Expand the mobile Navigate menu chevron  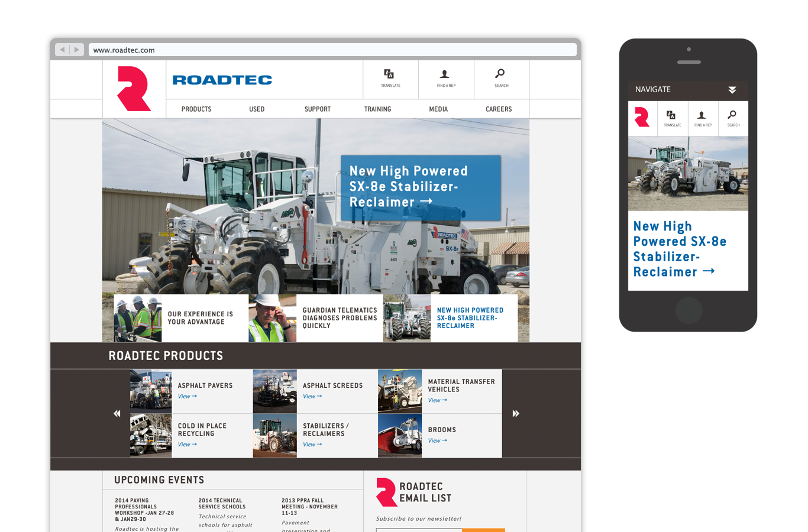pyautogui.click(x=732, y=90)
